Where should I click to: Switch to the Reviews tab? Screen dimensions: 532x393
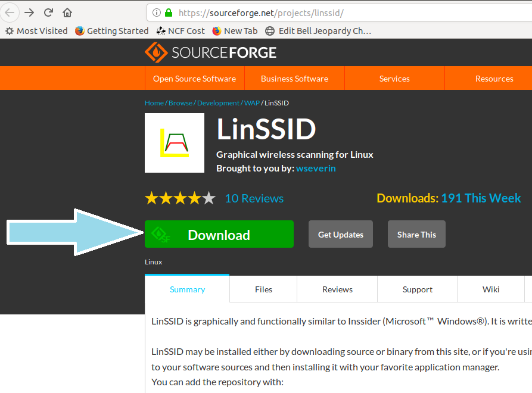pos(337,289)
